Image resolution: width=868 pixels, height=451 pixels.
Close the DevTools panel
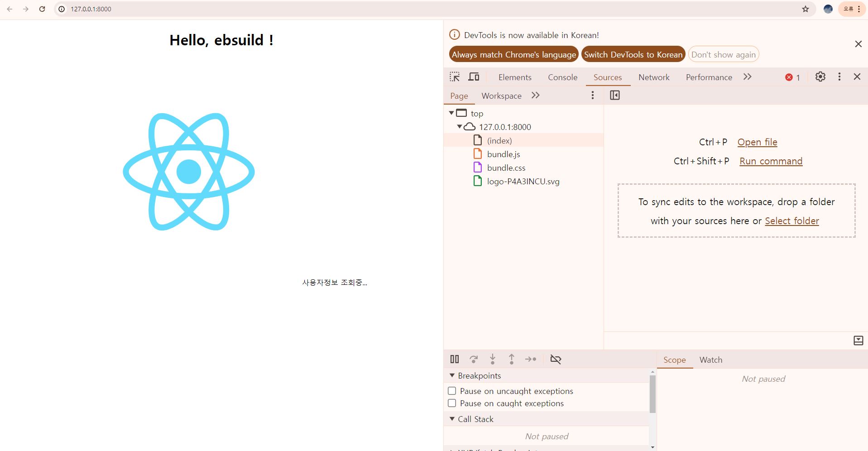coord(857,77)
